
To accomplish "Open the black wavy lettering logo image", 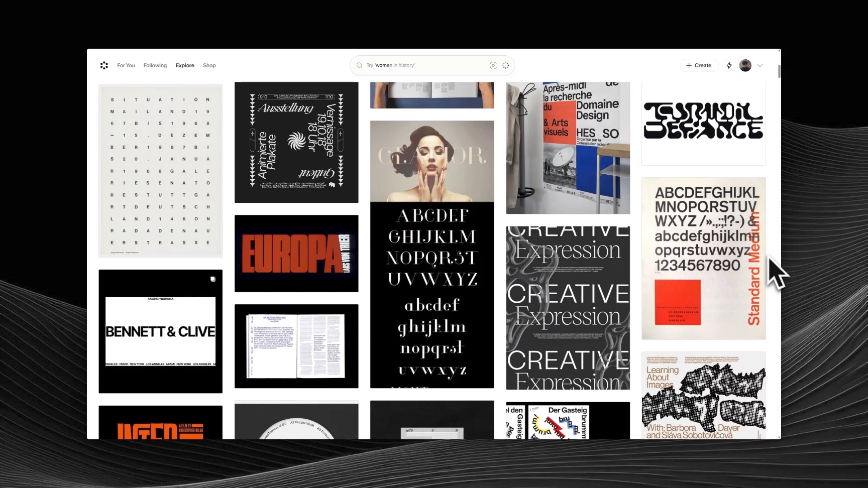I will (704, 124).
